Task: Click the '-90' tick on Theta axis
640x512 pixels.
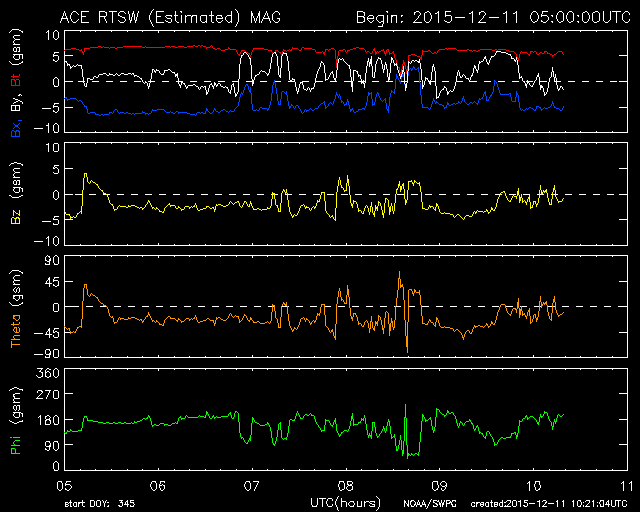Action: click(47, 354)
